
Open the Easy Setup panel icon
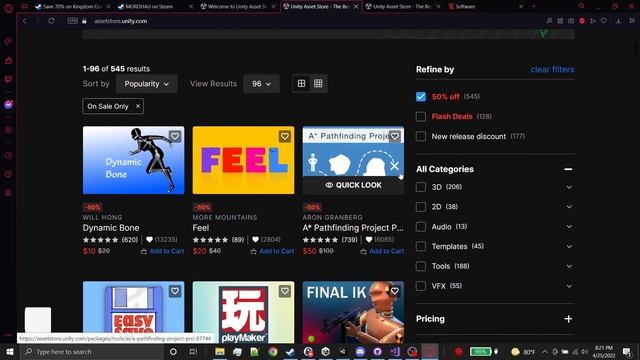click(631, 21)
